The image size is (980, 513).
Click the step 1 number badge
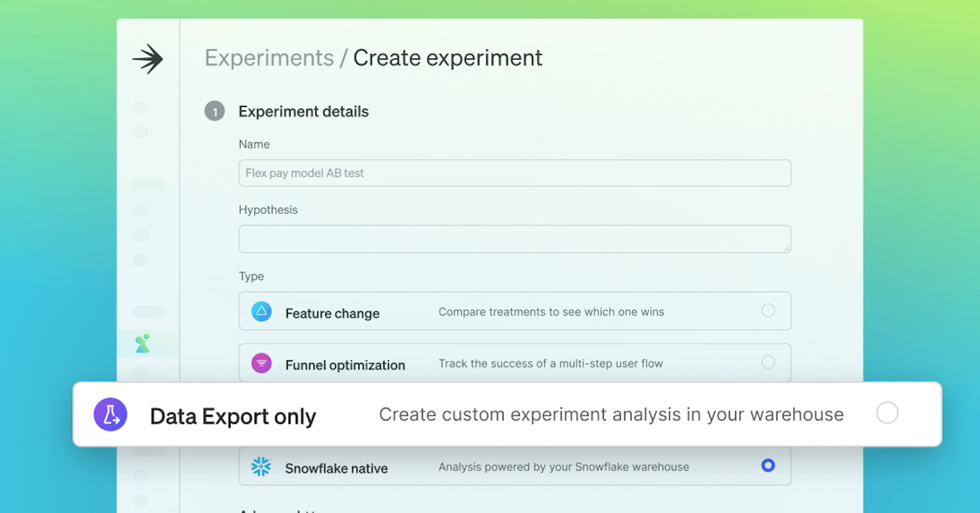tap(215, 111)
